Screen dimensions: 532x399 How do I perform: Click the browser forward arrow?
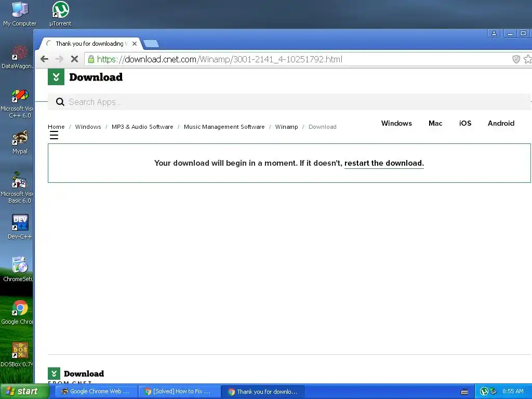pyautogui.click(x=59, y=59)
